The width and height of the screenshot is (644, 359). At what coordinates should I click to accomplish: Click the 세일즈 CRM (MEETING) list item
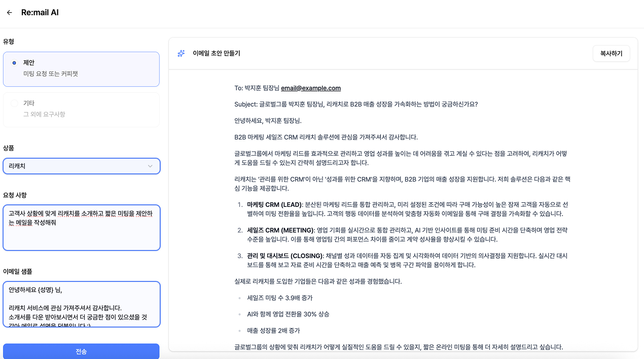[407, 235]
